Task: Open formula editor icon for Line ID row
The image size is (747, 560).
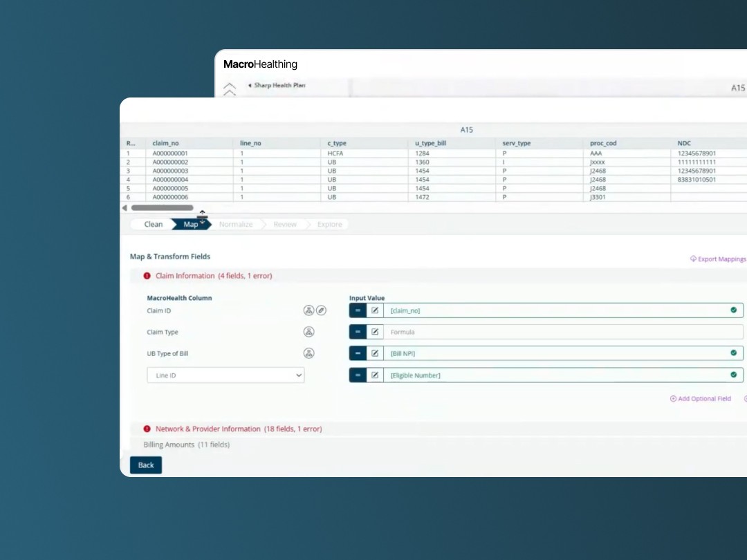Action: click(375, 375)
